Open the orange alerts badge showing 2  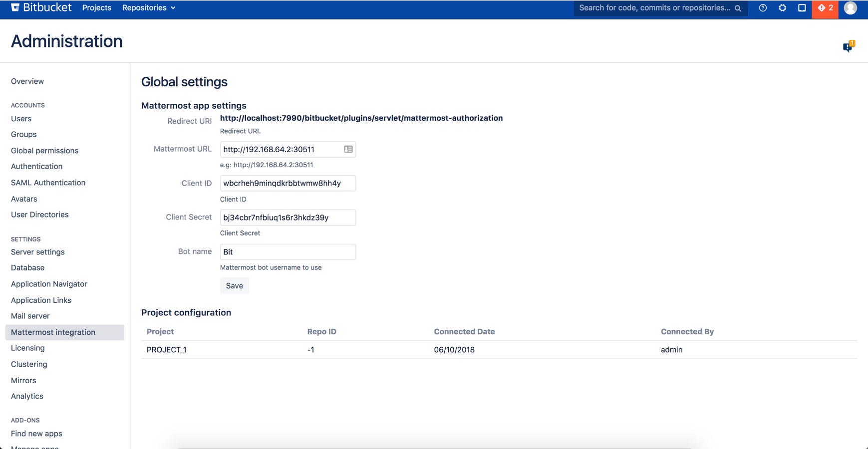(x=825, y=8)
